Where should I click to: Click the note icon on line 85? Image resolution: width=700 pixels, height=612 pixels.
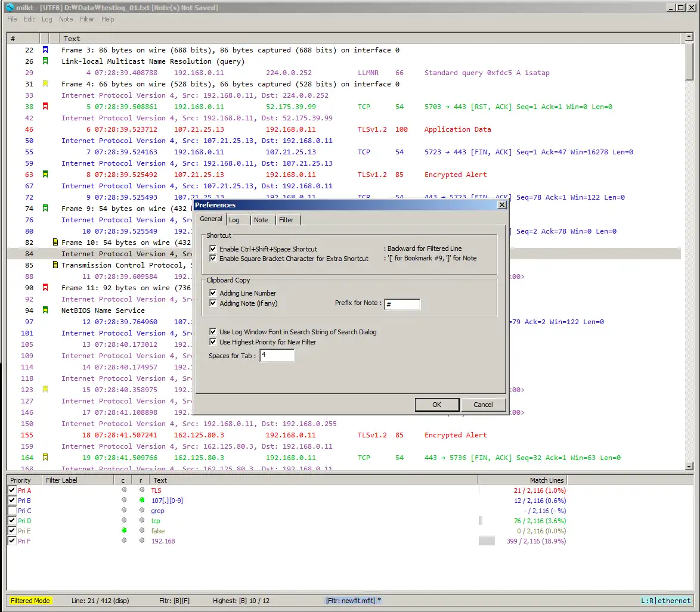click(x=55, y=265)
